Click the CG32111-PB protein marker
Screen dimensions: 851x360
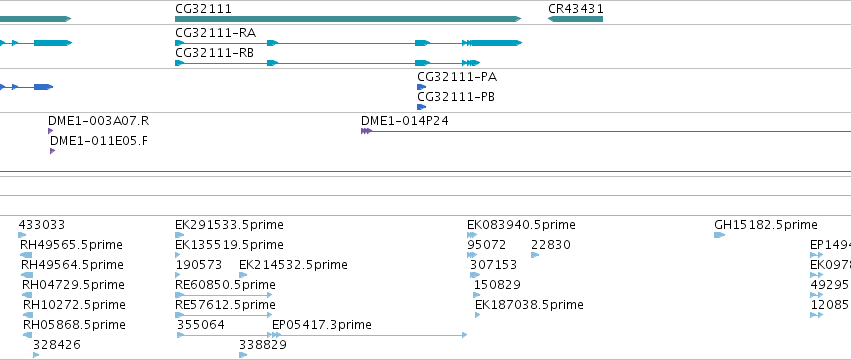(x=422, y=107)
